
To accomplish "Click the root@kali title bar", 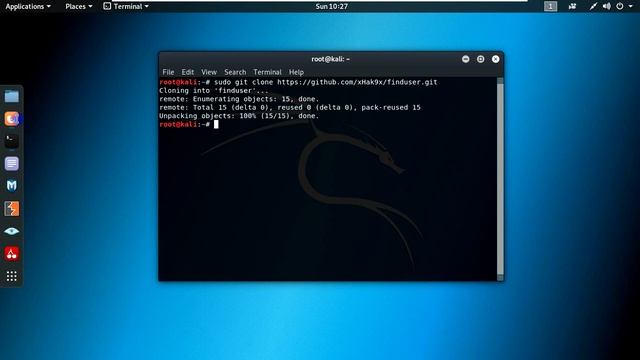I will [331, 59].
